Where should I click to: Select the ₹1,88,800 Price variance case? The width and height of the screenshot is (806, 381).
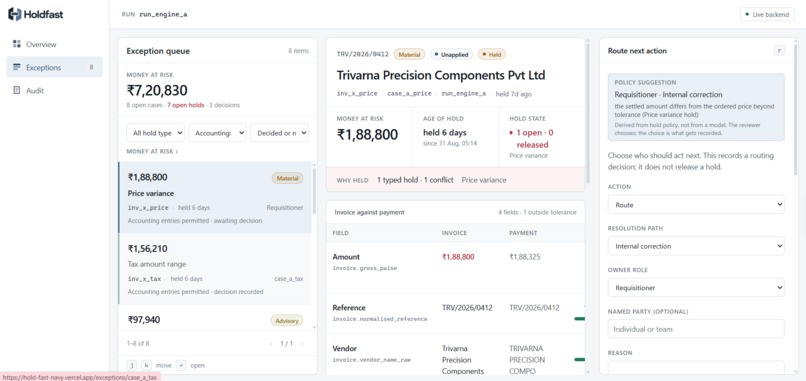pos(215,198)
